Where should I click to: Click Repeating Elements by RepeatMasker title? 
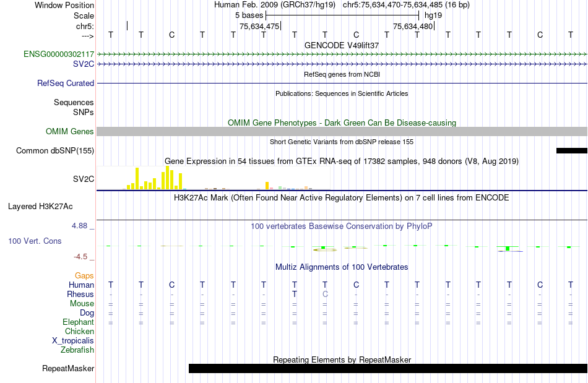pyautogui.click(x=342, y=359)
